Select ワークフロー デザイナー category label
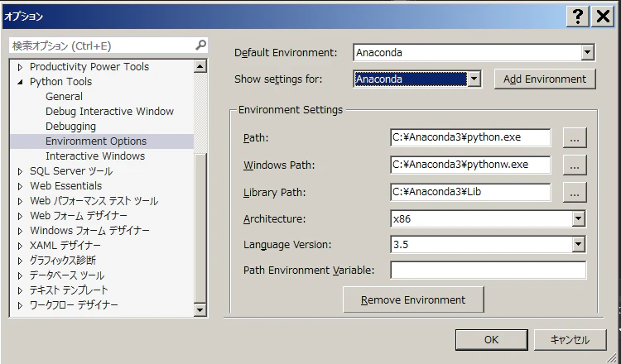The height and width of the screenshot is (364, 621). click(x=74, y=305)
